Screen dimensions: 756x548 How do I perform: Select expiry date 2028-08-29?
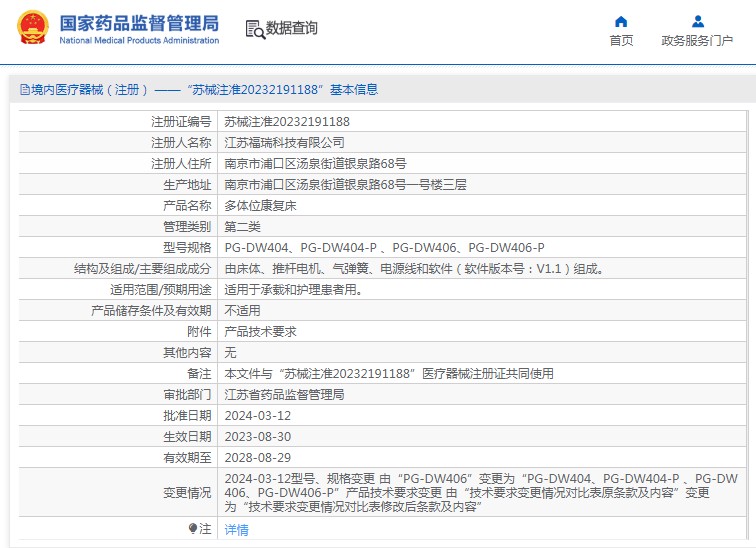coord(258,457)
